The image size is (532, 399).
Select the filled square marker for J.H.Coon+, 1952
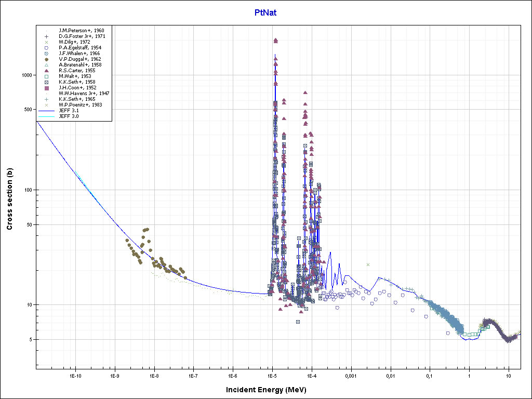(46, 88)
